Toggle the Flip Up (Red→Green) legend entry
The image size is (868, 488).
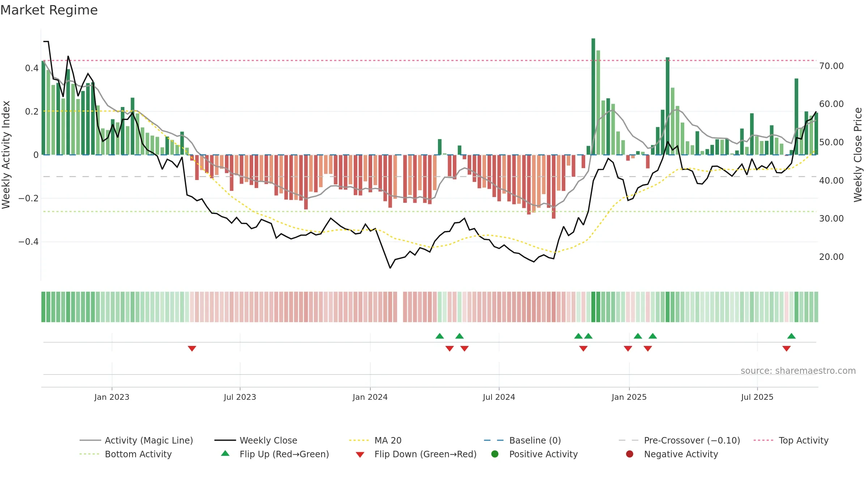pos(275,454)
